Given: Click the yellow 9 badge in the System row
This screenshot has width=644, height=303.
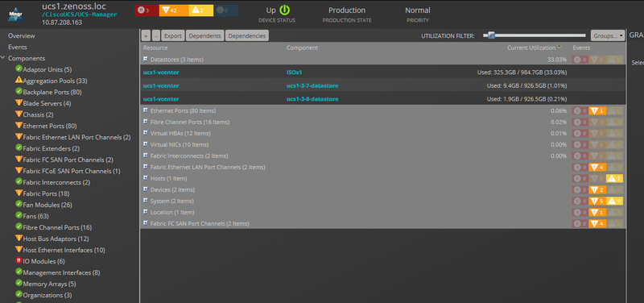Looking at the screenshot, I should [x=614, y=201].
